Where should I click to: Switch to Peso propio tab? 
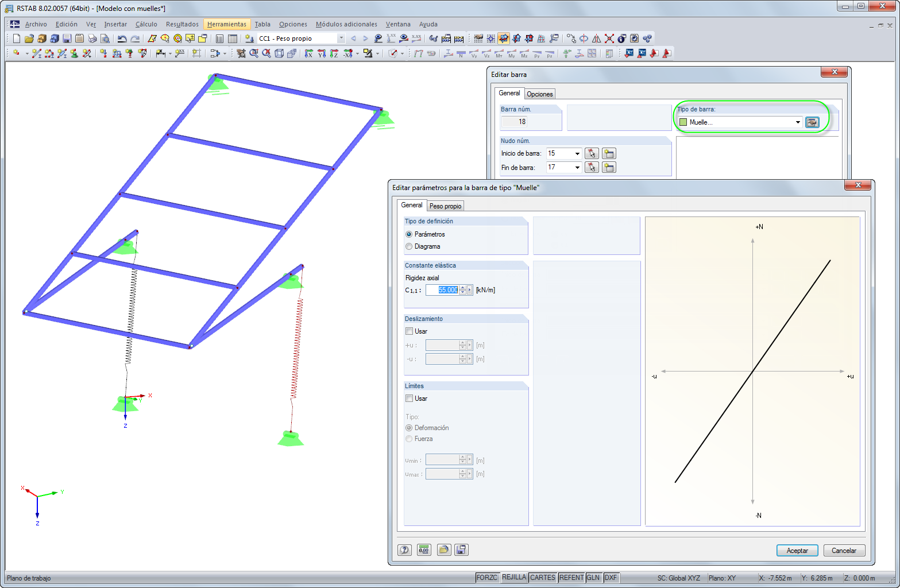pos(445,206)
